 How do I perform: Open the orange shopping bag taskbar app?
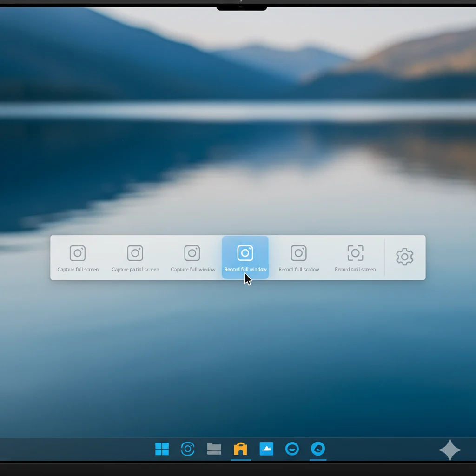click(x=240, y=449)
